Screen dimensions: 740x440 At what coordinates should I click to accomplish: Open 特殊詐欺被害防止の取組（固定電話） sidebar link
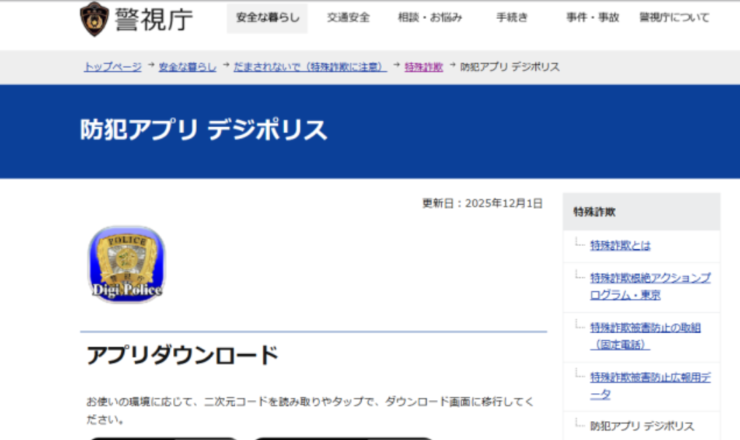click(x=645, y=336)
